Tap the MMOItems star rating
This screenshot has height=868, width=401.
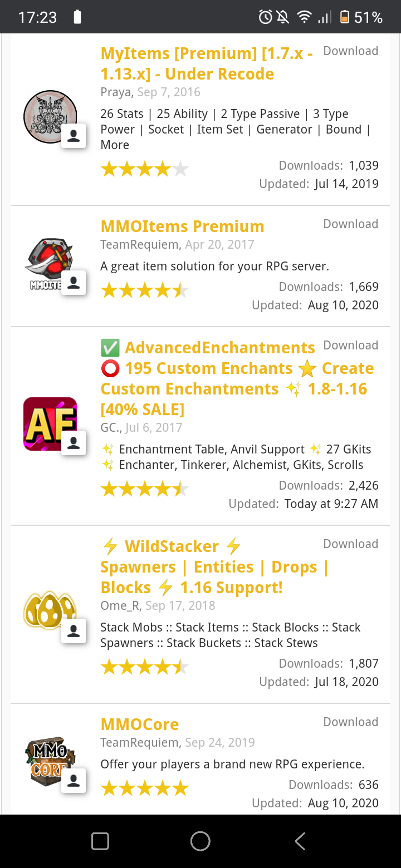[144, 290]
